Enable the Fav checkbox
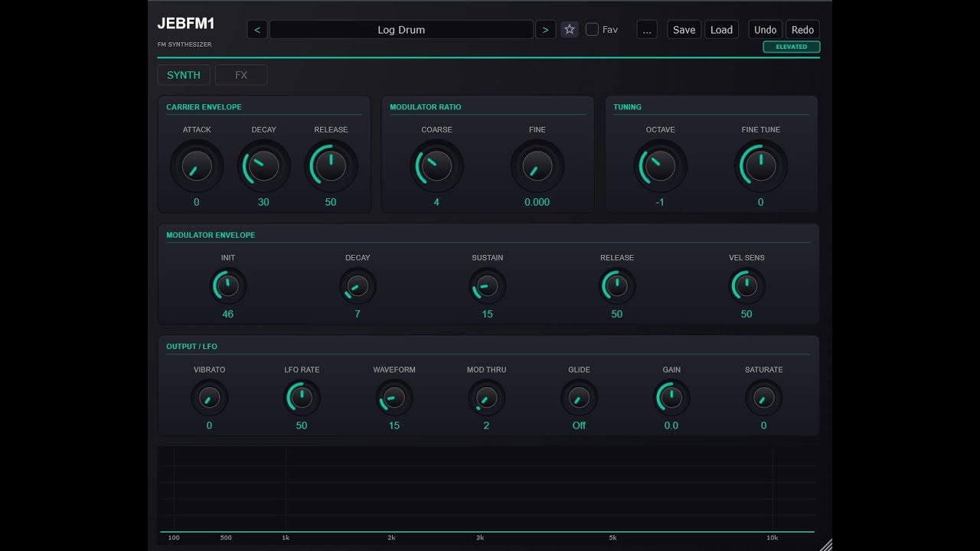The height and width of the screenshot is (551, 980). (592, 30)
